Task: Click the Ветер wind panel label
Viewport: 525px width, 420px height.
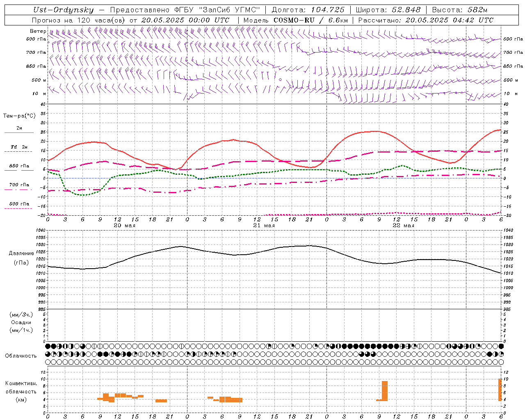Action: 38,31
